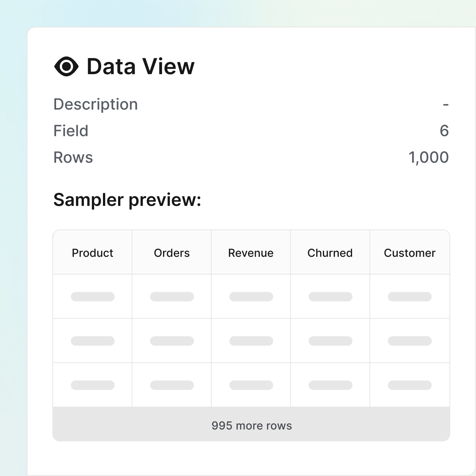Screen dimensions: 476x476
Task: Click the second row's Revenue placeholder
Action: [x=251, y=340]
